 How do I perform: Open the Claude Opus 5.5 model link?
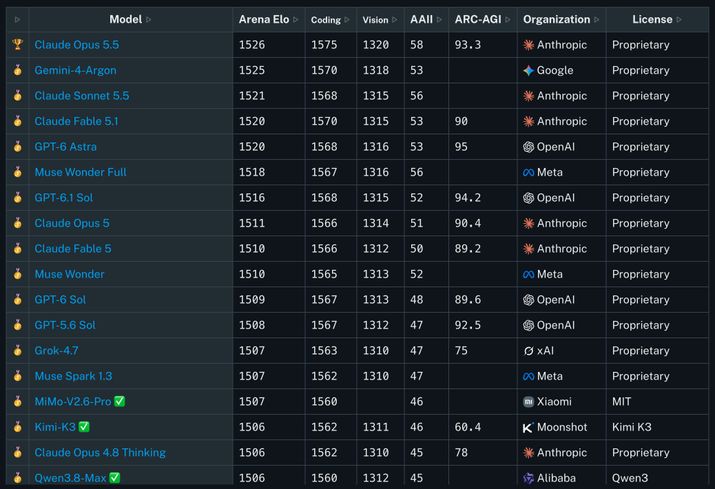[x=77, y=45]
